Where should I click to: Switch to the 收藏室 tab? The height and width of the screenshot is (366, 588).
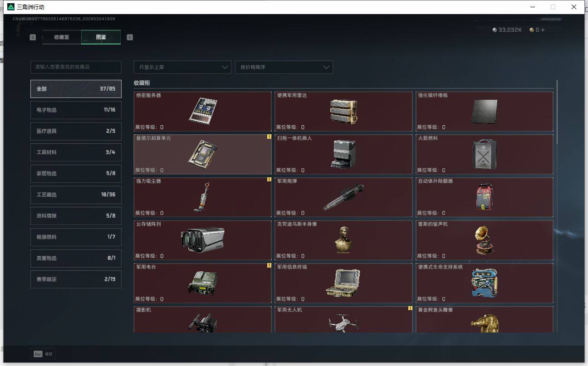coord(62,37)
